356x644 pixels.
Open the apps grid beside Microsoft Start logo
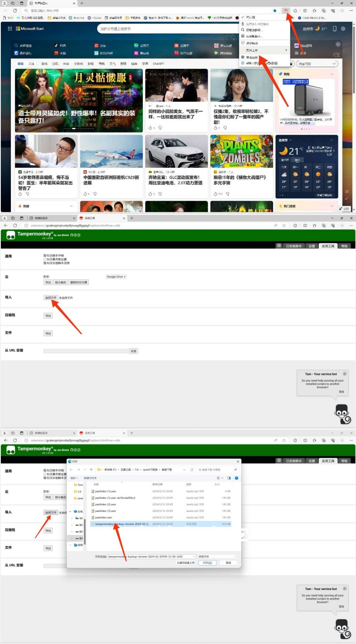click(10, 29)
